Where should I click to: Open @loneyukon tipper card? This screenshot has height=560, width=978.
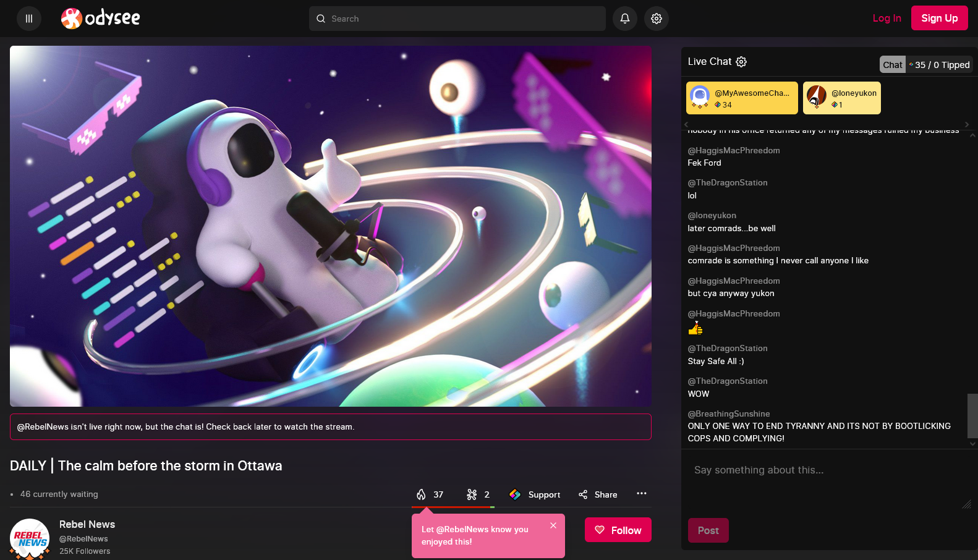click(x=842, y=98)
